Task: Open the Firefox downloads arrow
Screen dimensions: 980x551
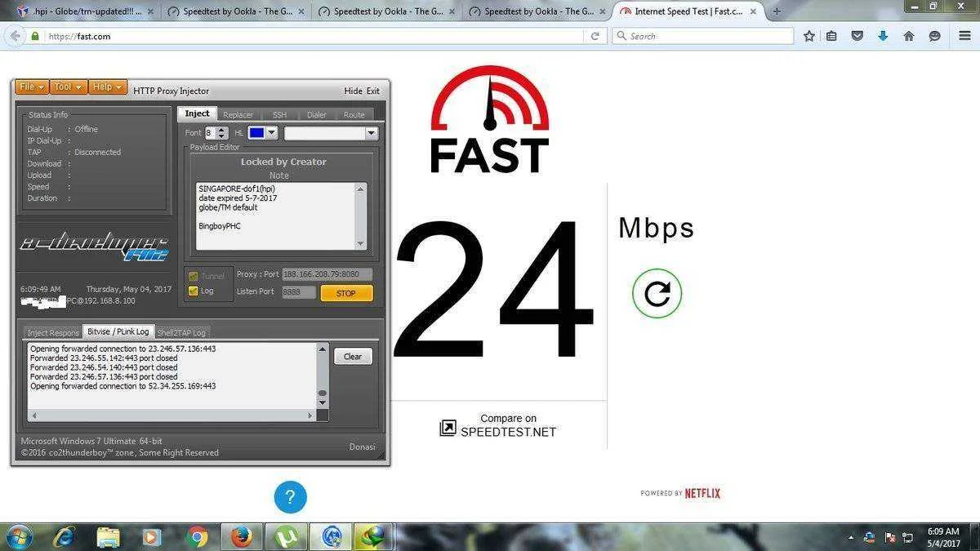Action: [x=883, y=36]
